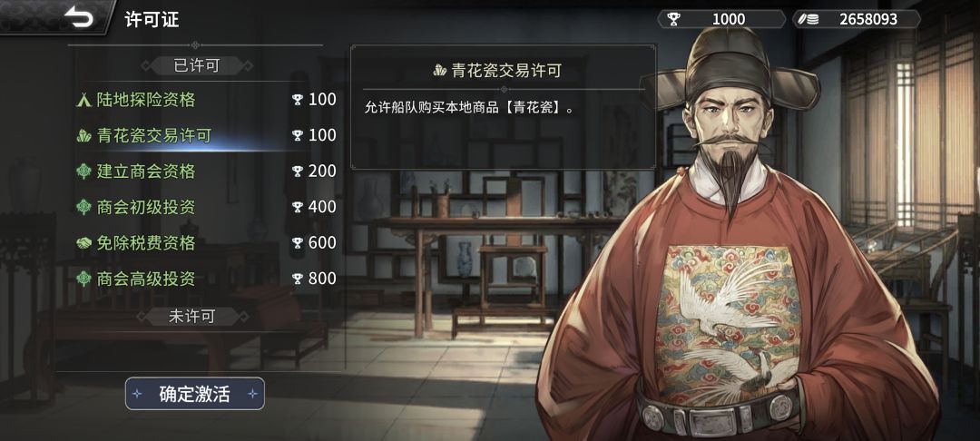Click the coin stack icon beside 2658093

(807, 19)
